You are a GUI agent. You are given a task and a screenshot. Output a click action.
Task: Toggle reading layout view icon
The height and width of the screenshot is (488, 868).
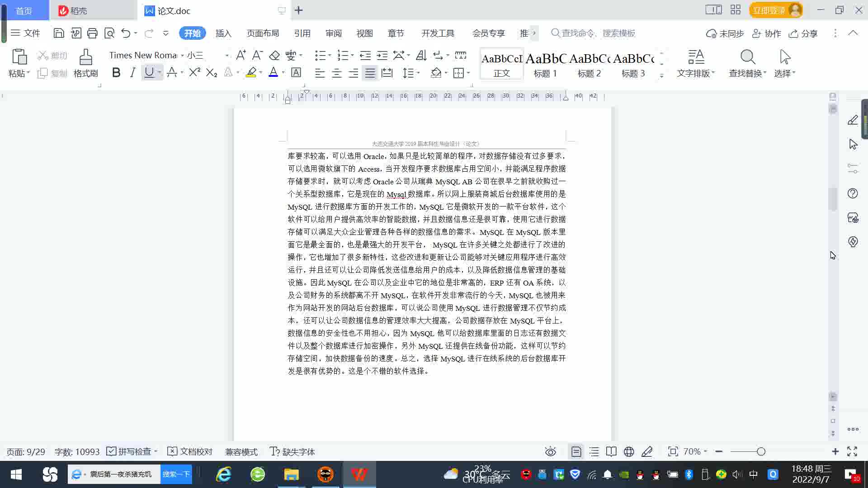point(611,451)
